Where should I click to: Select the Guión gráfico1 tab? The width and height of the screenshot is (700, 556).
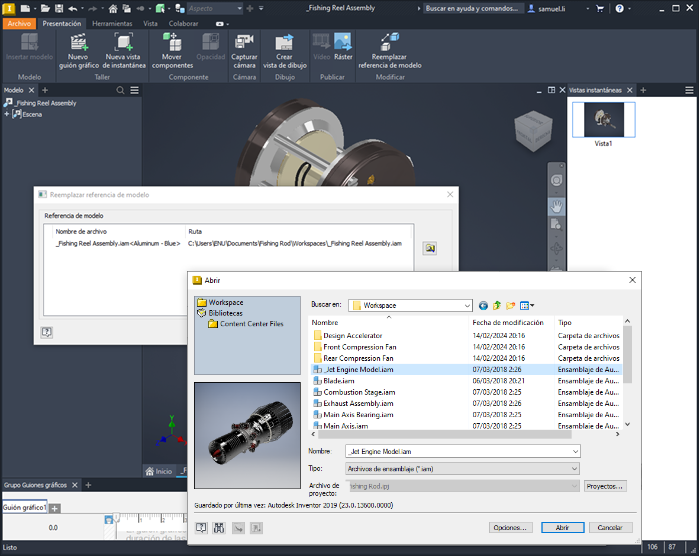[24, 507]
